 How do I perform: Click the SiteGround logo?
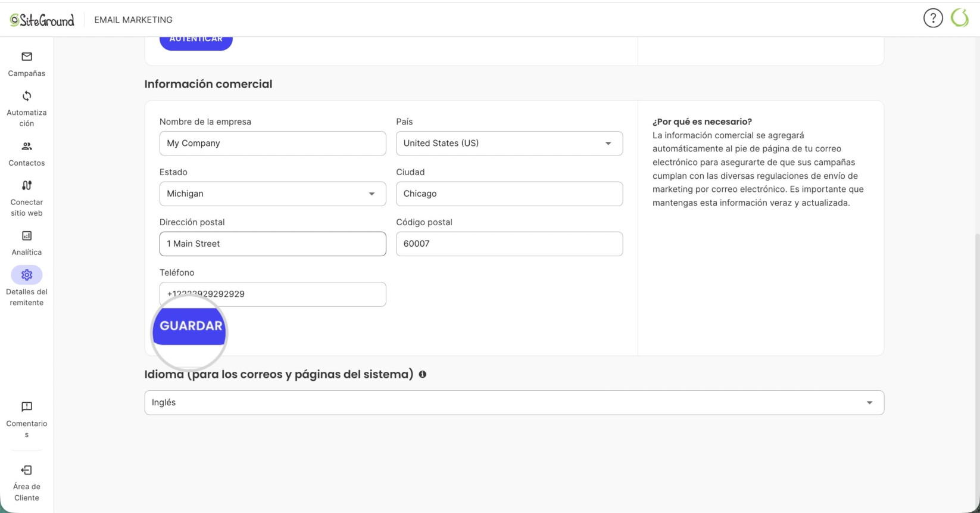pyautogui.click(x=42, y=20)
